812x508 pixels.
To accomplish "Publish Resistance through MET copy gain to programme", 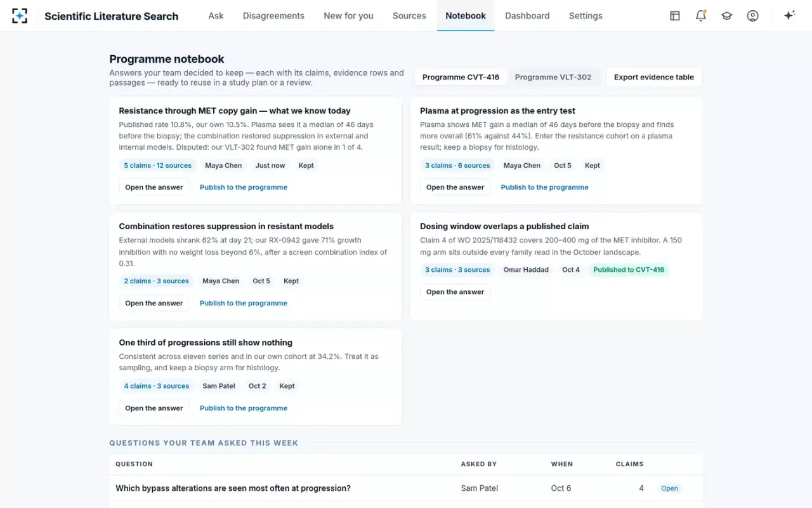I will [244, 187].
